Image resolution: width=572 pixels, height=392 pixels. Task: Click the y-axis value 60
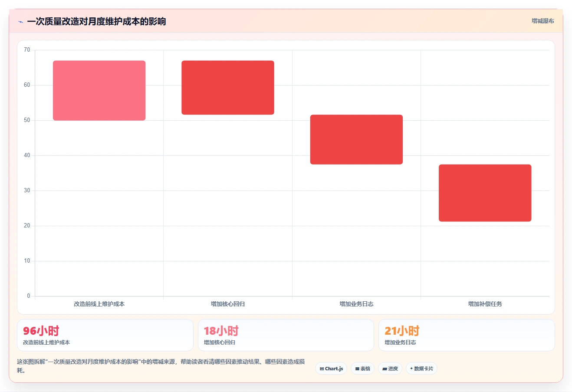click(27, 85)
